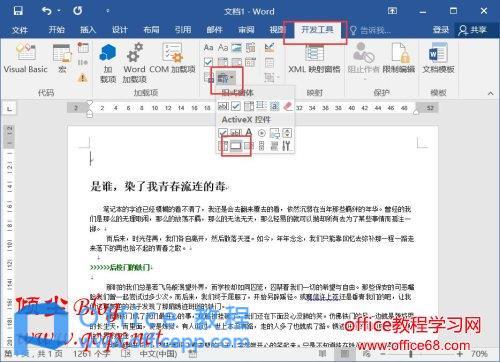Viewport: 500px width, 362px height.
Task: Insert an ActiveX check box control
Action: pyautogui.click(x=223, y=133)
